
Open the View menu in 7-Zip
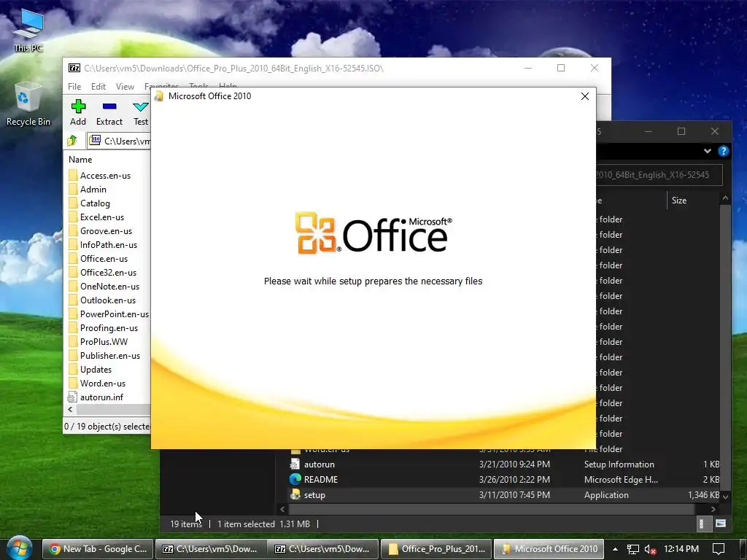125,87
